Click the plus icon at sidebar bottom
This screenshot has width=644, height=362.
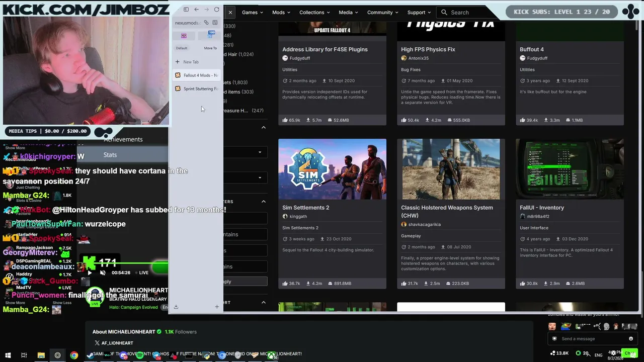[217, 307]
